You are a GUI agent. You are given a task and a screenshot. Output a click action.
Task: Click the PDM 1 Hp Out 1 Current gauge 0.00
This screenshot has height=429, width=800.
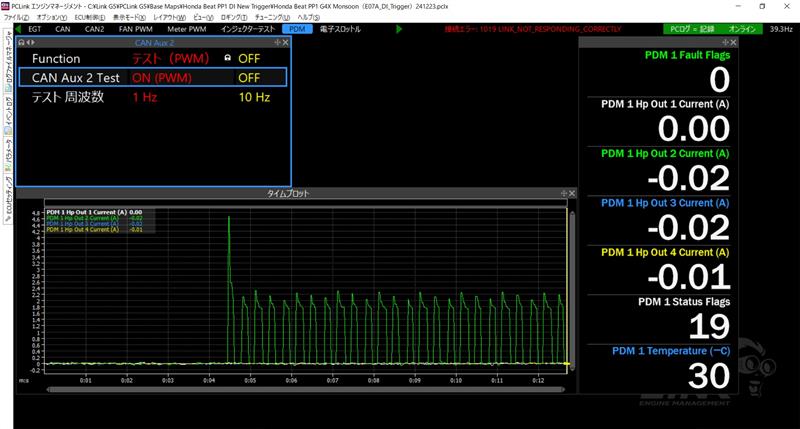tap(694, 129)
